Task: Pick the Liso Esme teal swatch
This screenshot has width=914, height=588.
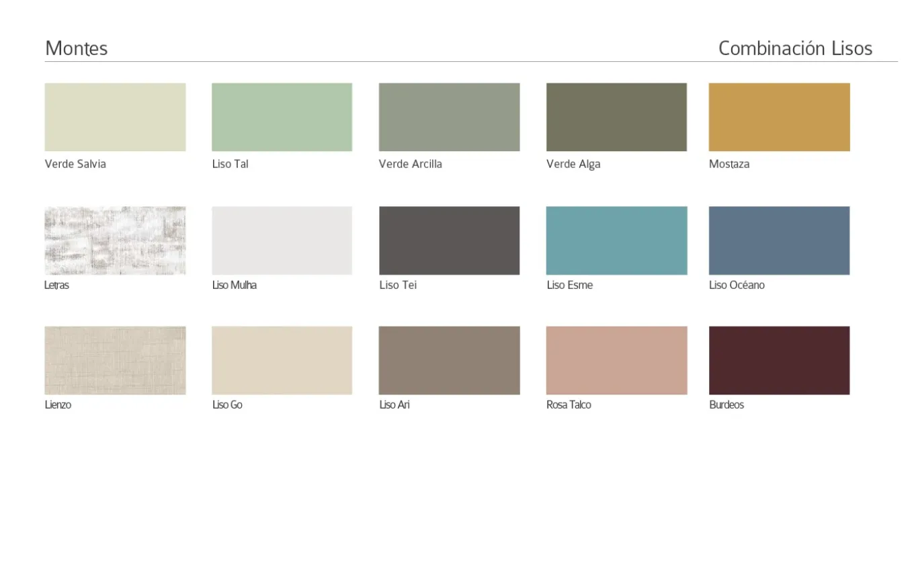Action: coord(616,241)
